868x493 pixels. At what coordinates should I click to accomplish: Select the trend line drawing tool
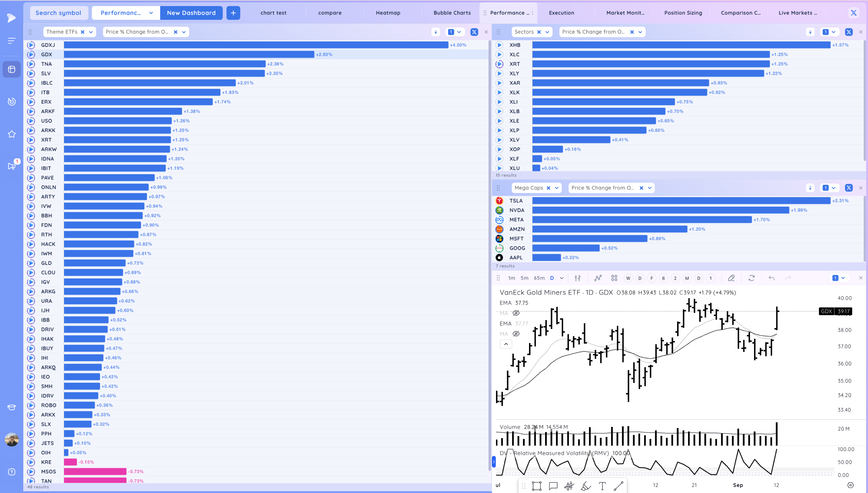tap(618, 486)
